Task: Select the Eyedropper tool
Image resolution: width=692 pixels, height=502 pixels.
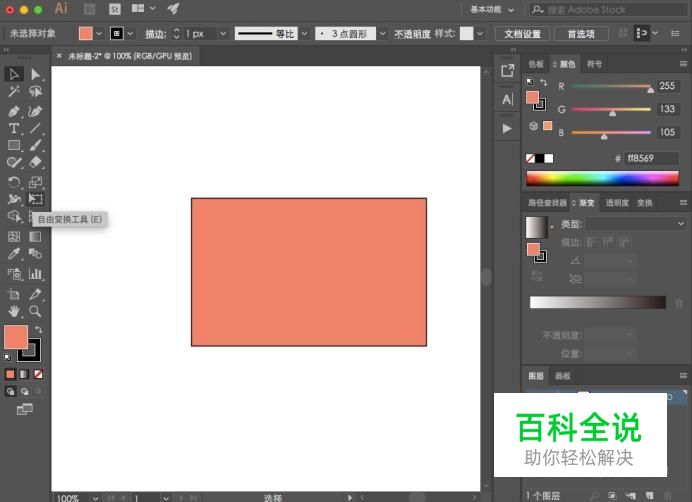Action: point(14,255)
